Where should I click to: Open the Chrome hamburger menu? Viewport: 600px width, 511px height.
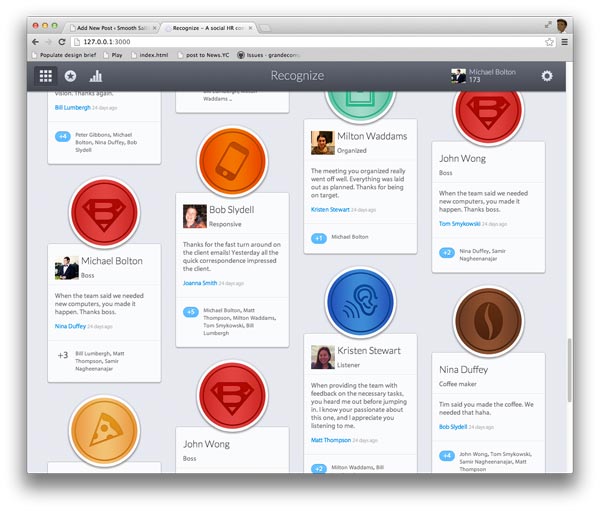point(564,42)
